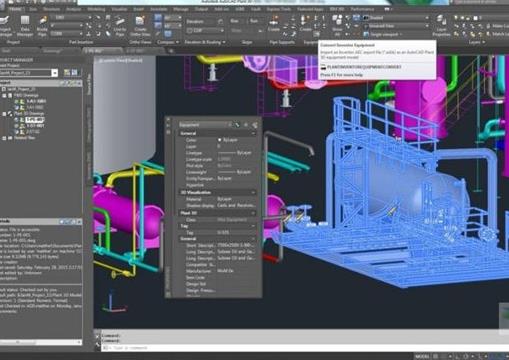Toggle highlighted bottom Compass panel button
Screen dimensions: 509x360
point(168,34)
